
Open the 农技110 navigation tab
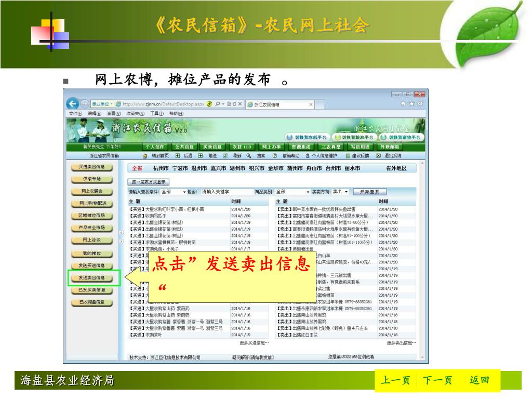coord(242,147)
